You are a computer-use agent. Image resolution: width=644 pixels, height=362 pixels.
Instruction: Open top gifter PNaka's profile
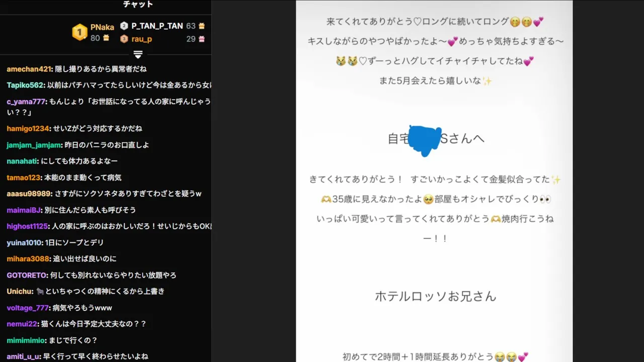point(102,27)
